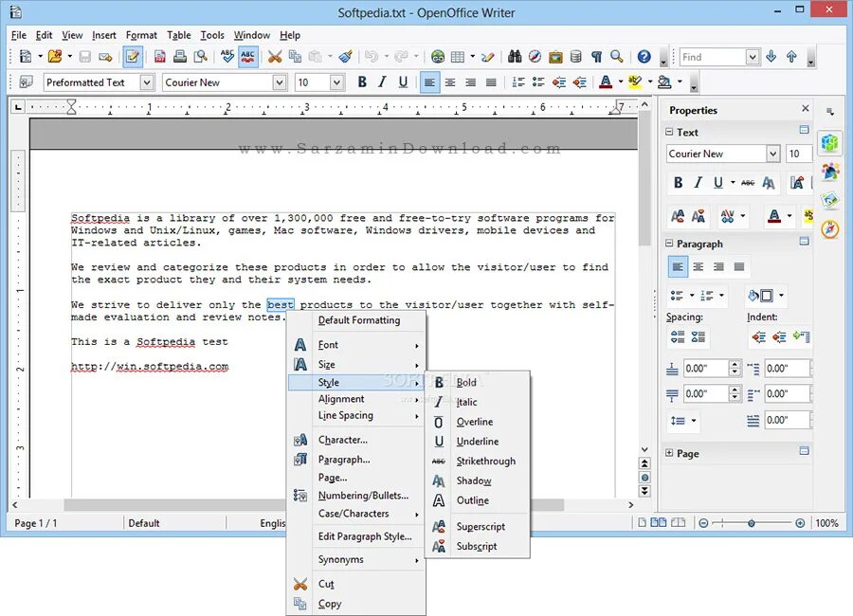The image size is (853, 616).
Task: Open the Sidebar Navigator tab icon
Action: pos(830,229)
